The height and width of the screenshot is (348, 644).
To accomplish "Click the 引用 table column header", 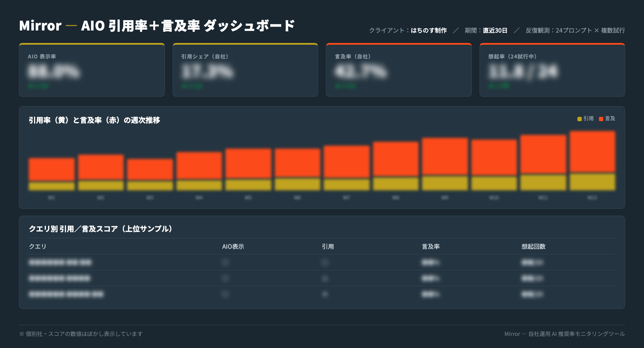I will 328,247.
